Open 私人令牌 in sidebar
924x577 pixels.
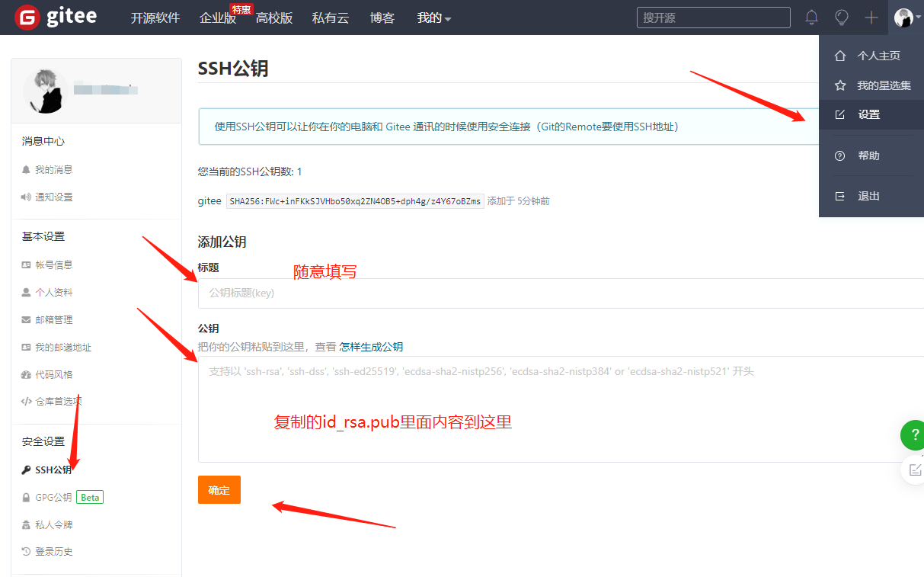point(54,524)
